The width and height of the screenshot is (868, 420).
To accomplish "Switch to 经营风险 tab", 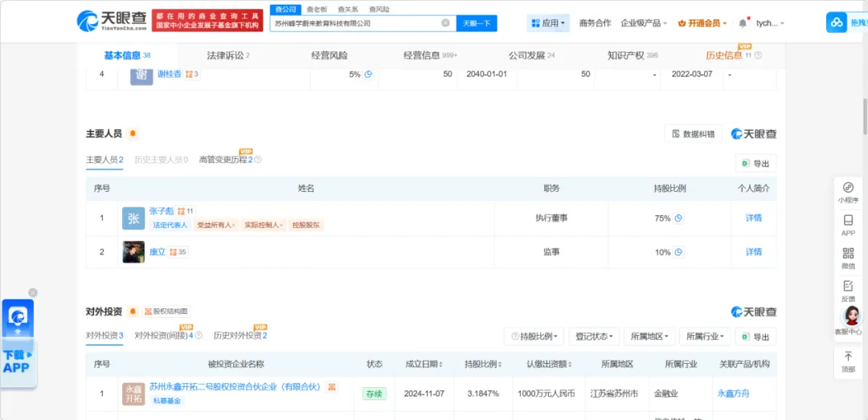I will click(x=330, y=55).
